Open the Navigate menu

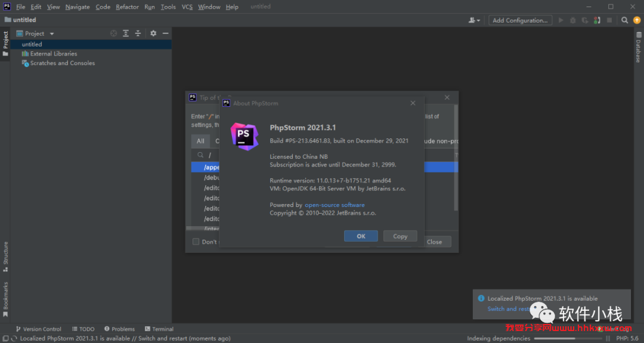(77, 7)
